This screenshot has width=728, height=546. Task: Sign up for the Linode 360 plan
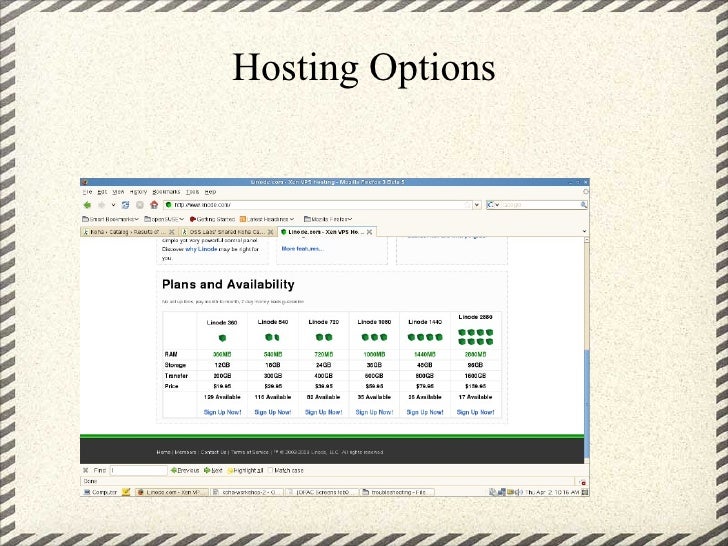coord(222,412)
